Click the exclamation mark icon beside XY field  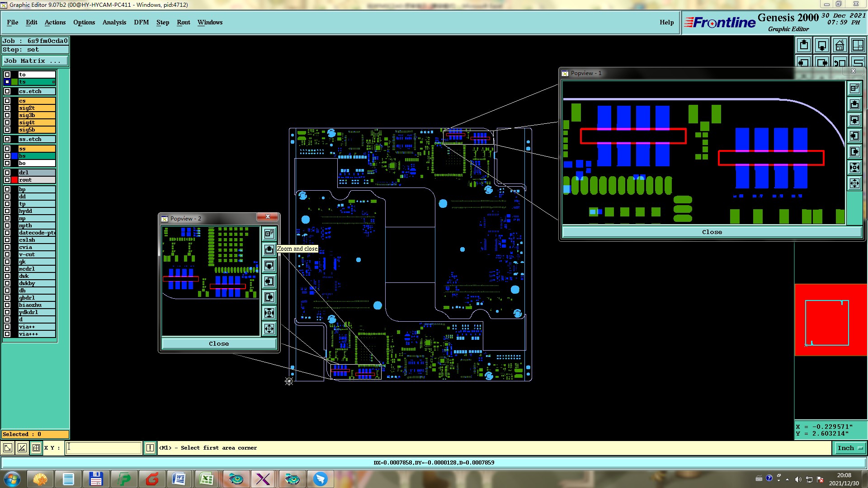pyautogui.click(x=150, y=448)
